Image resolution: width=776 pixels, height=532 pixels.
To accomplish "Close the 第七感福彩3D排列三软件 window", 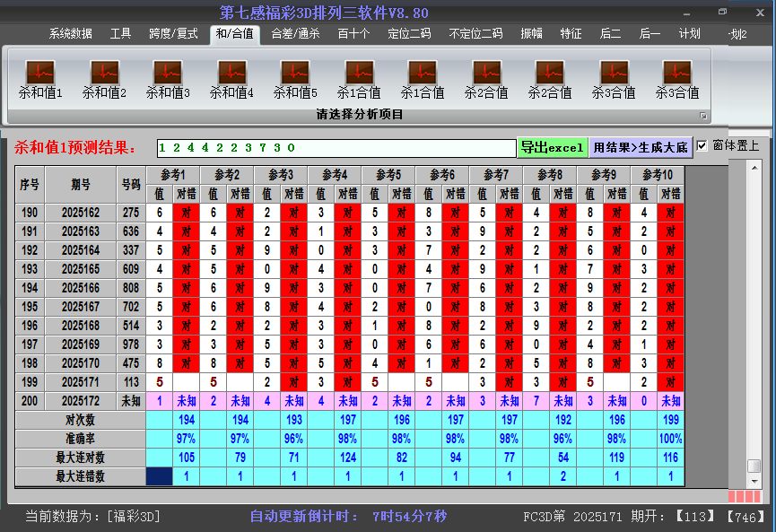I will [760, 13].
